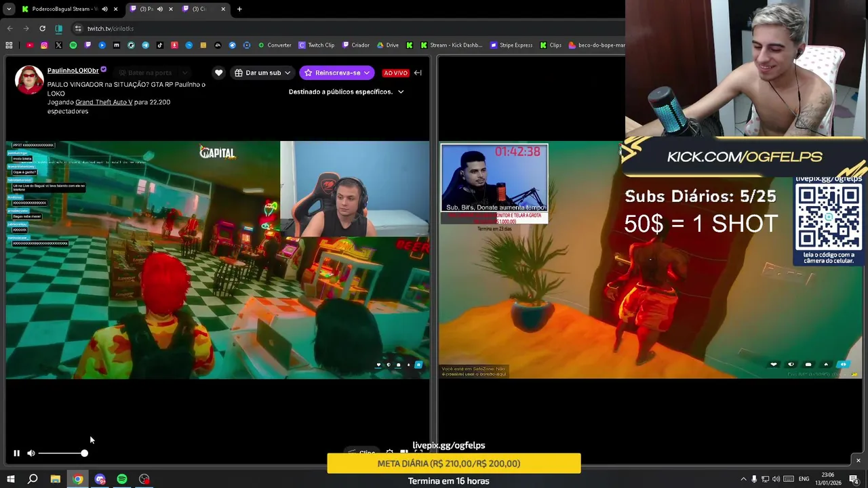Open the YouTube bookmark icon
Viewport: 868px width, 488px height.
30,45
